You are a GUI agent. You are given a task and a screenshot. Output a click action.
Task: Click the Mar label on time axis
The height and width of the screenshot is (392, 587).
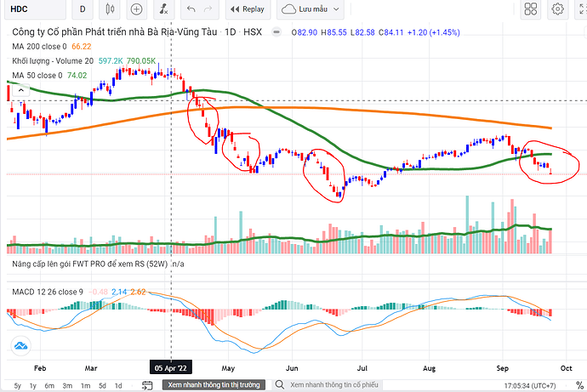coord(91,368)
